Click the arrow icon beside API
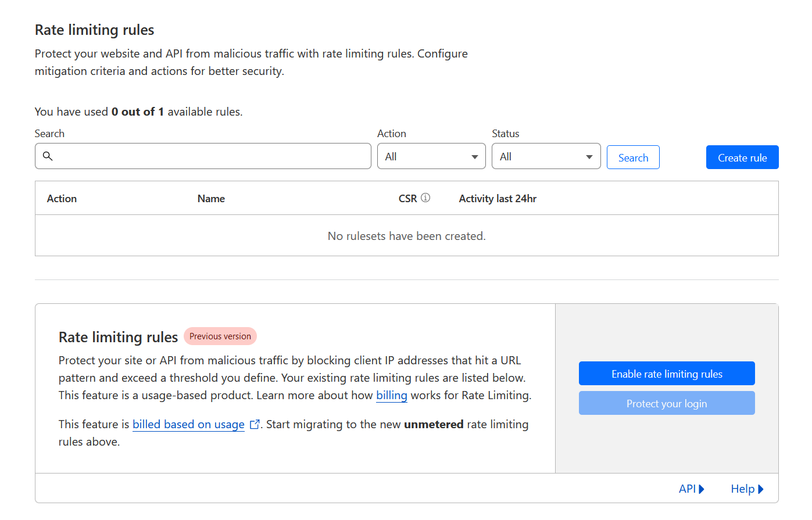Image resolution: width=812 pixels, height=520 pixels. 702,489
